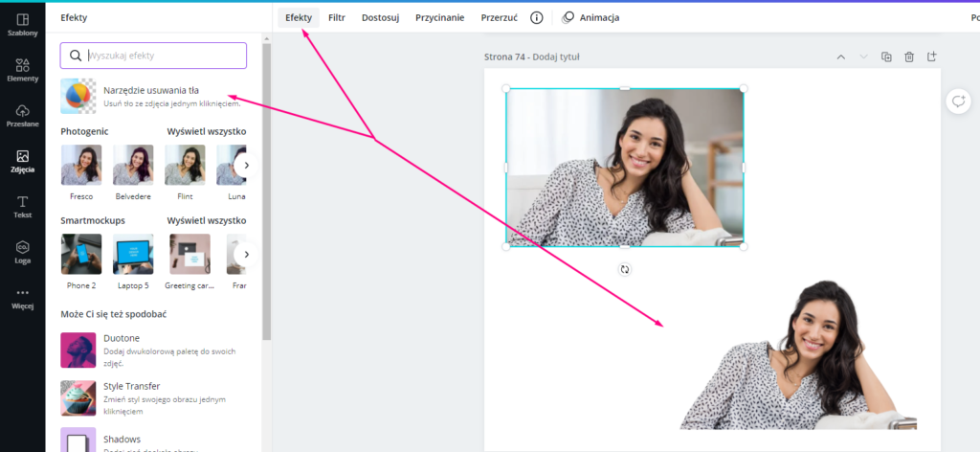980x452 pixels.
Task: Click the info icon in toolbar
Action: pyautogui.click(x=537, y=18)
